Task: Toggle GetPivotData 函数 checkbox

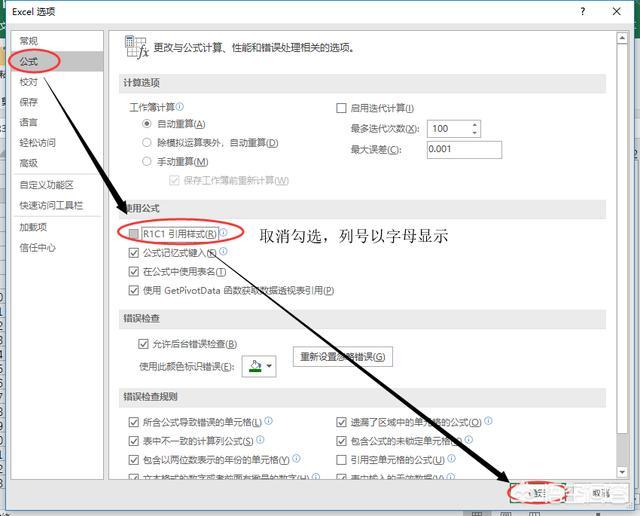Action: [133, 290]
